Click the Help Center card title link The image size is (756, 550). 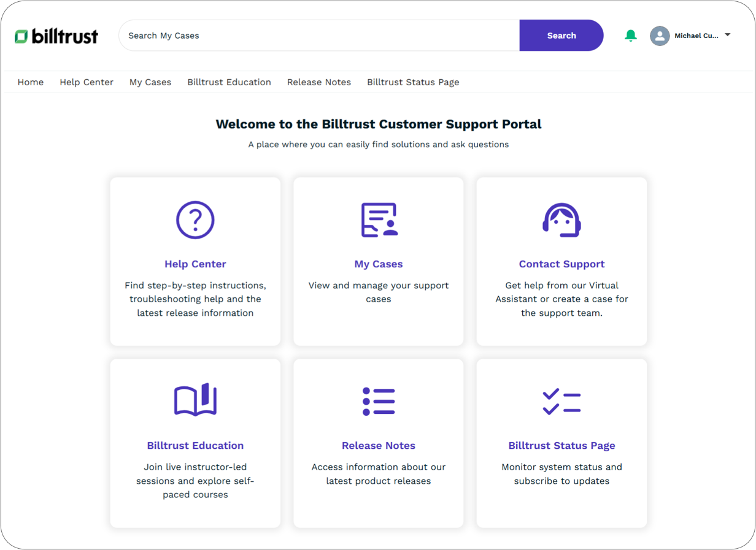195,264
